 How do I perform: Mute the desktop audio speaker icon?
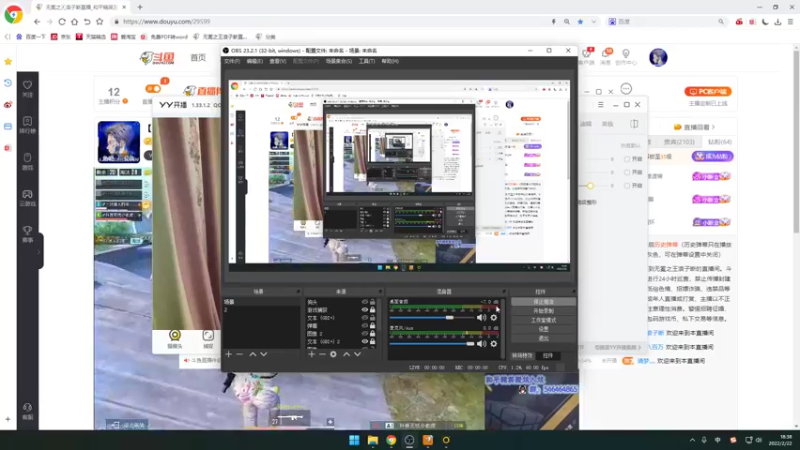[x=481, y=317]
